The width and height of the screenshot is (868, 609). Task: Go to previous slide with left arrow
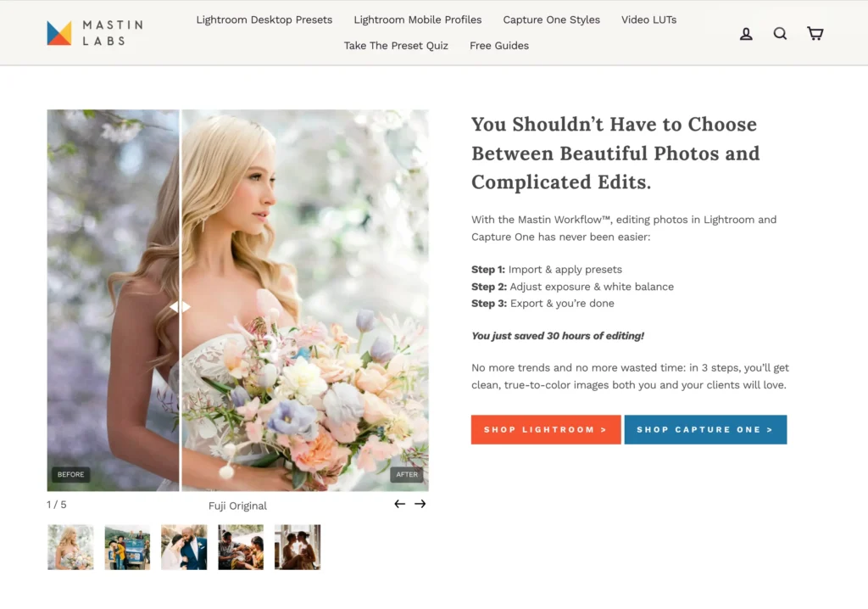(x=400, y=504)
